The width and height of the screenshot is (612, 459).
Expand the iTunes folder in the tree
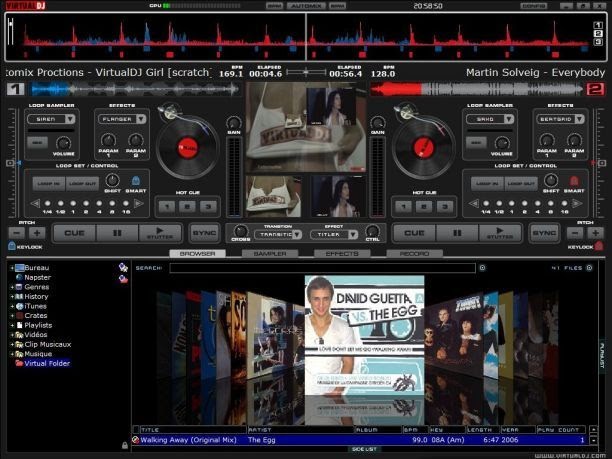click(x=12, y=306)
